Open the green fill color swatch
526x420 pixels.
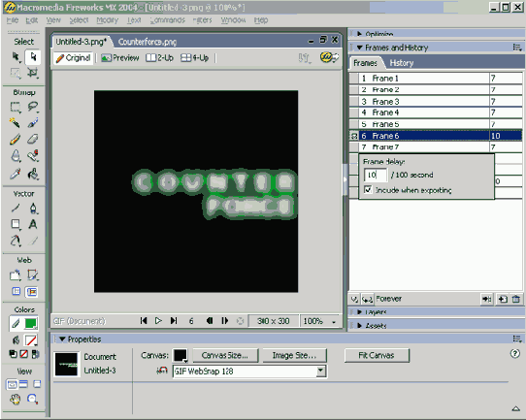[31, 323]
